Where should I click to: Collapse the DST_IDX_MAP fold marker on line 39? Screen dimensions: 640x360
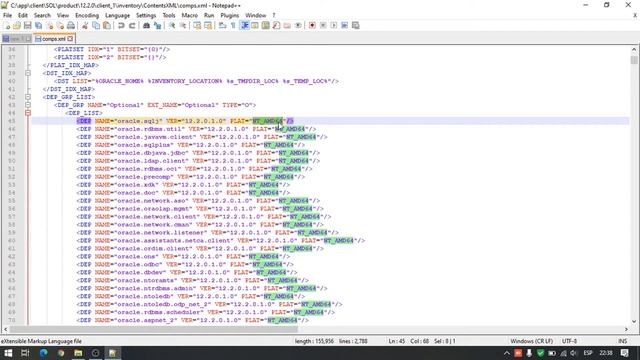28,73
